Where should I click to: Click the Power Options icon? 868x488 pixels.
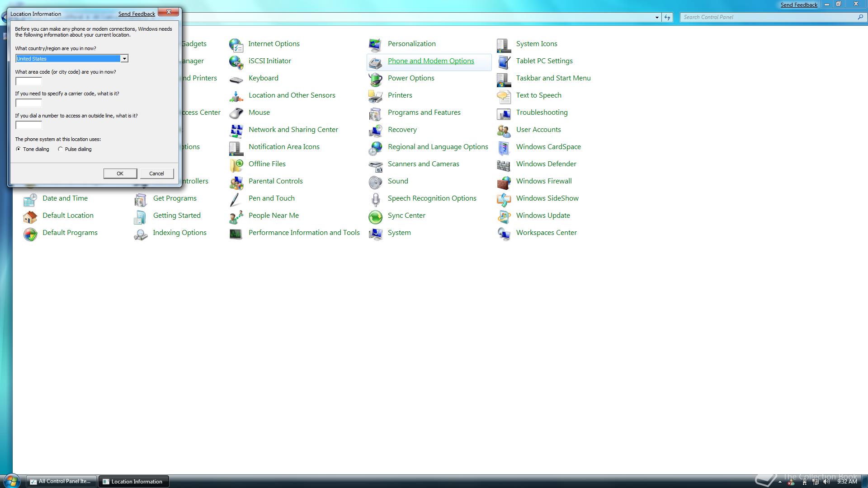point(375,79)
